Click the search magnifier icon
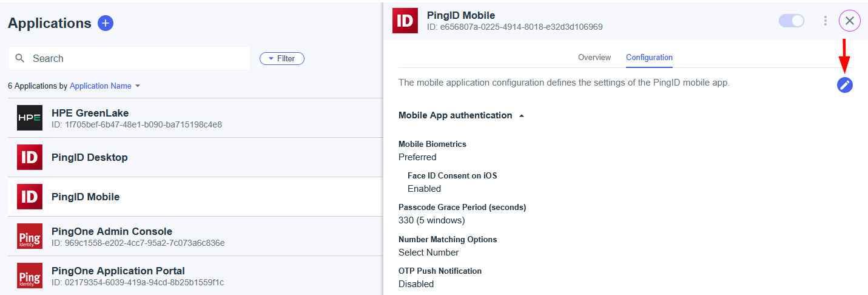Image resolution: width=868 pixels, height=295 pixels. [x=20, y=58]
